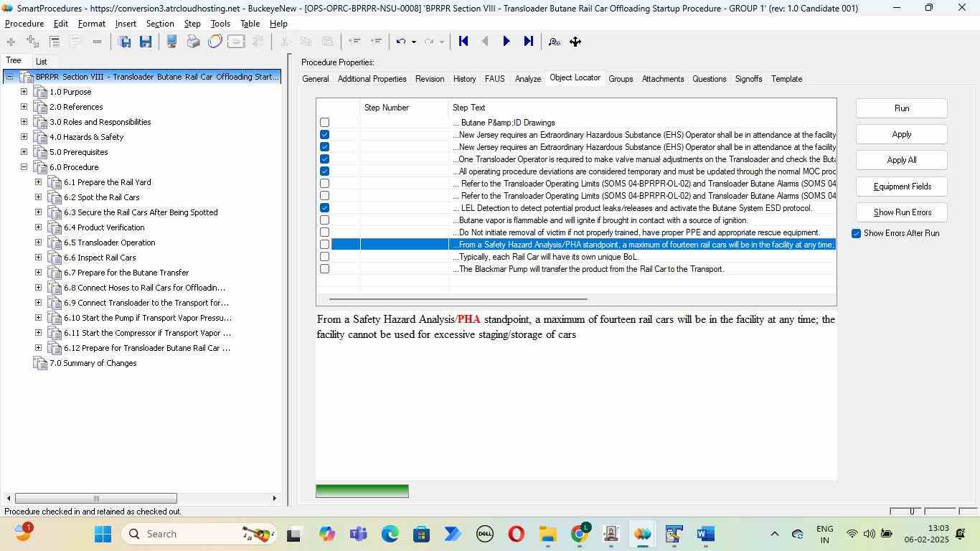The height and width of the screenshot is (551, 980).
Task: Open Microsoft Edge from taskbar
Action: pyautogui.click(x=390, y=534)
